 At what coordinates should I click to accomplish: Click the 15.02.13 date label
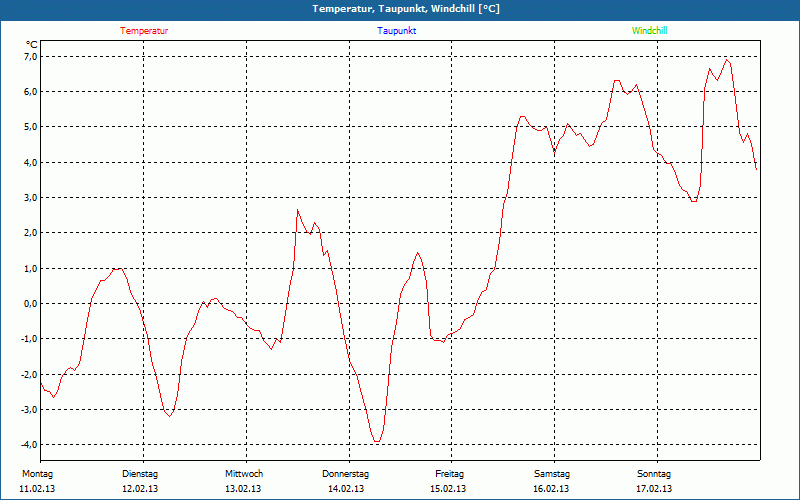pyautogui.click(x=448, y=489)
